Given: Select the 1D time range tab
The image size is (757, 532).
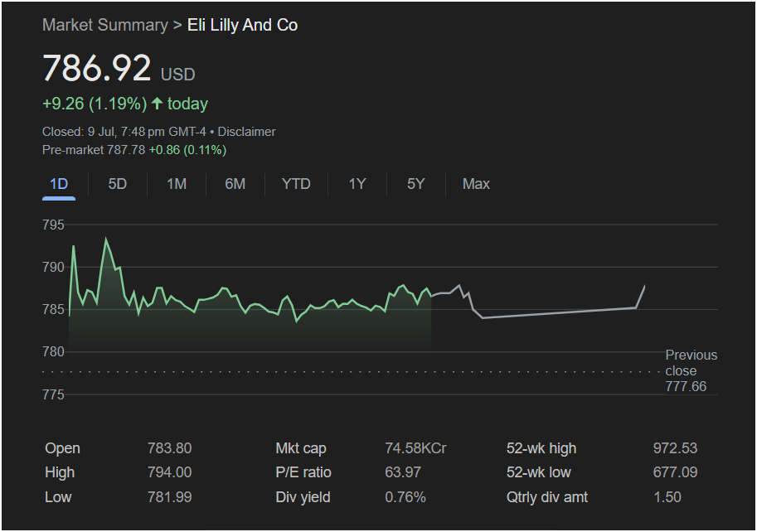Looking at the screenshot, I should 59,184.
